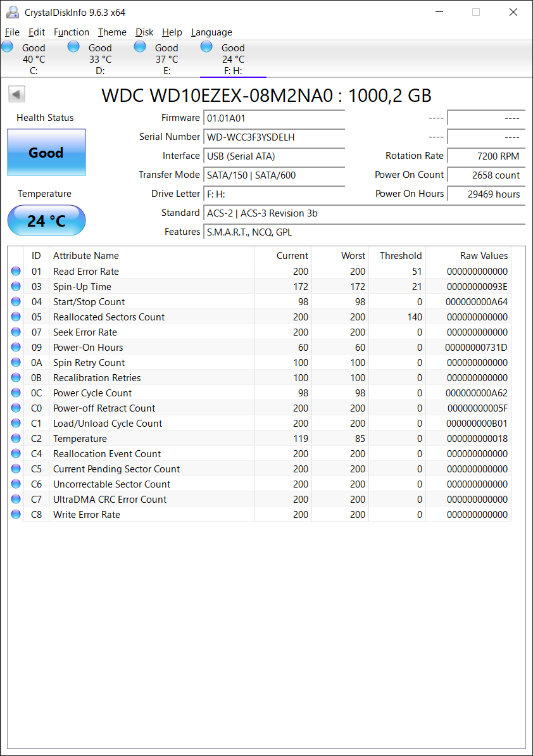
Task: Click the blue dot next to Temperature attribute
Action: (x=15, y=438)
